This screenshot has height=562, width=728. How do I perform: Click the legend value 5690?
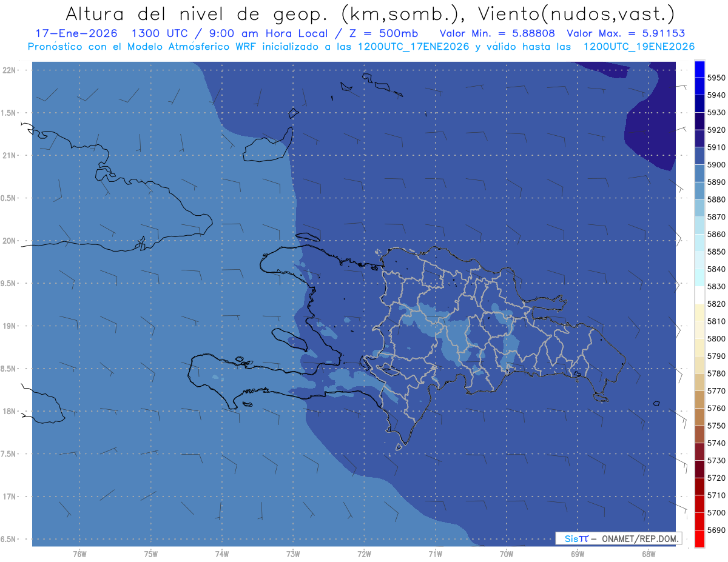[716, 530]
